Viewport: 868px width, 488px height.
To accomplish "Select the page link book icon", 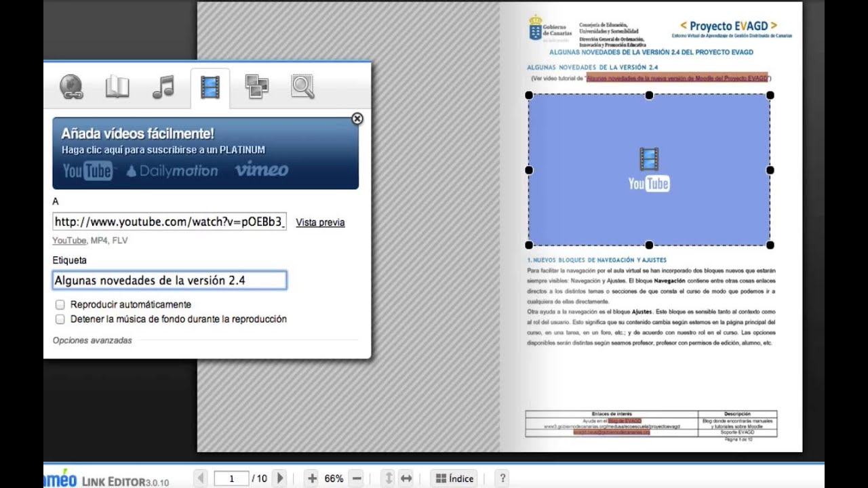I will [x=117, y=87].
